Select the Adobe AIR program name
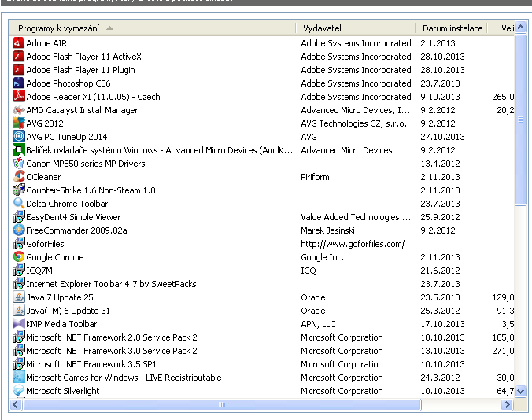Screen dimensions: 532x420 point(46,43)
